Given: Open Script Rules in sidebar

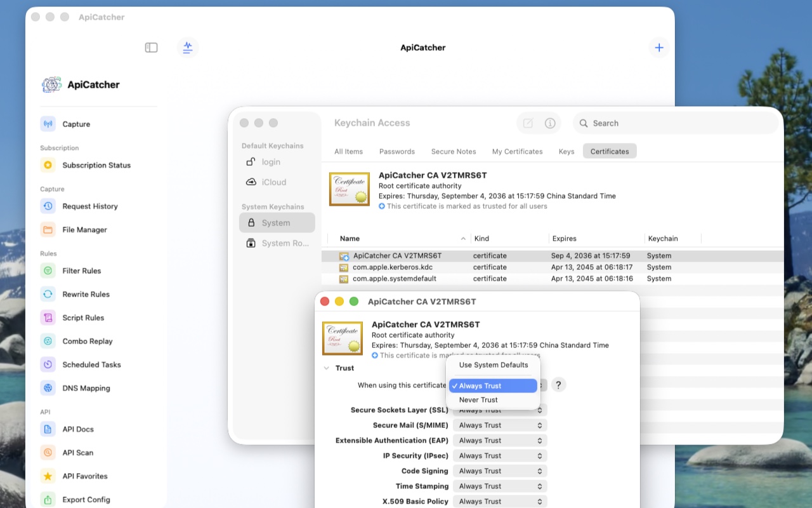Looking at the screenshot, I should (98, 317).
